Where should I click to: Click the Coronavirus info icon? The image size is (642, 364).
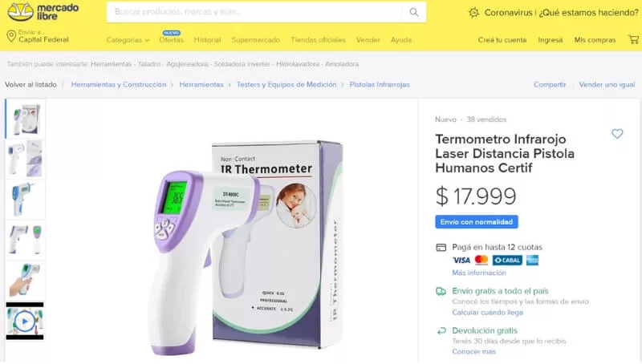[473, 13]
